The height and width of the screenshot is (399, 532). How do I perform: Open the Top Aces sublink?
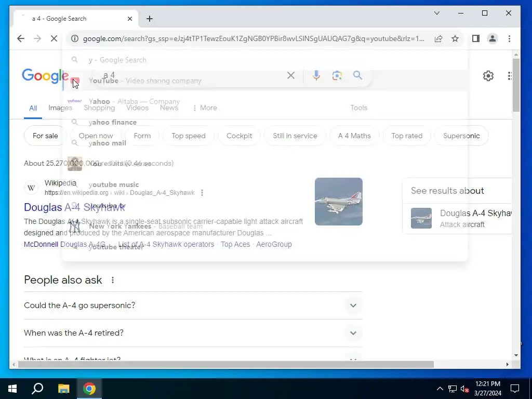pyautogui.click(x=235, y=244)
